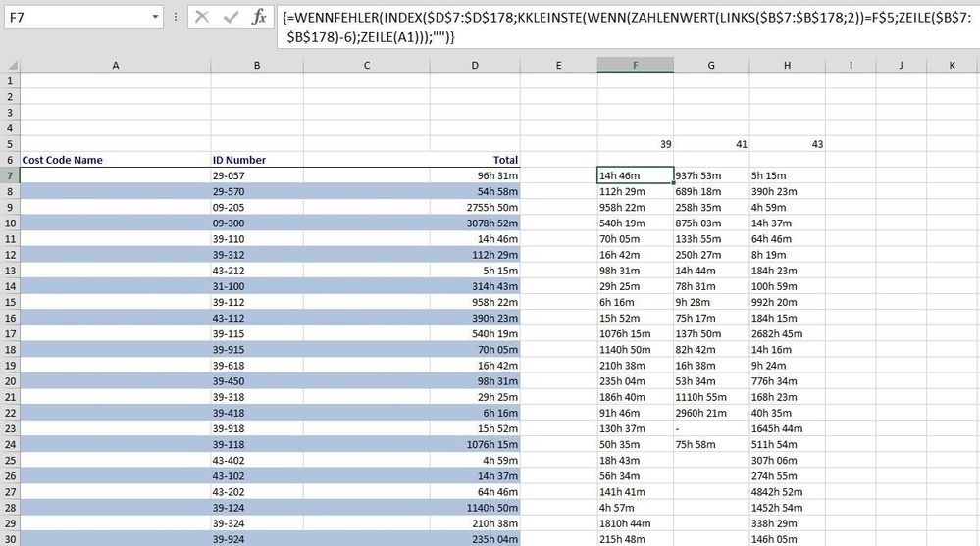Select column A header
This screenshot has height=546, width=980.
116,65
